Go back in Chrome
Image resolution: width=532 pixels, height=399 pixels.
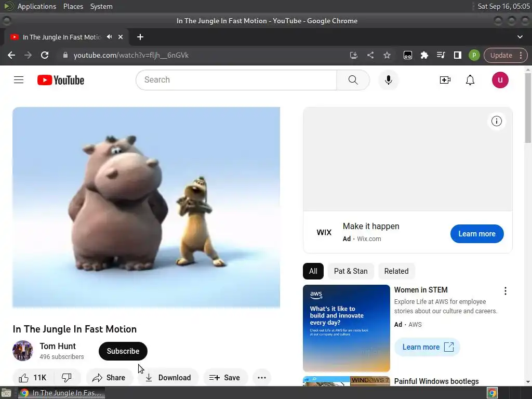(11, 55)
